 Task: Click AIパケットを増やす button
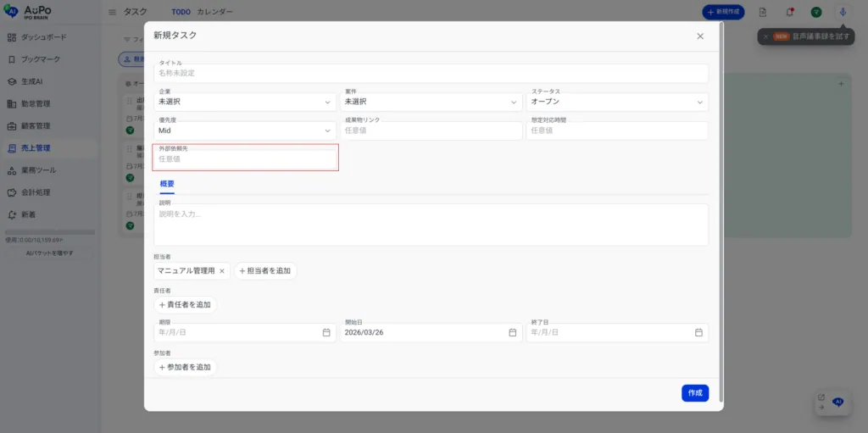pyautogui.click(x=50, y=253)
